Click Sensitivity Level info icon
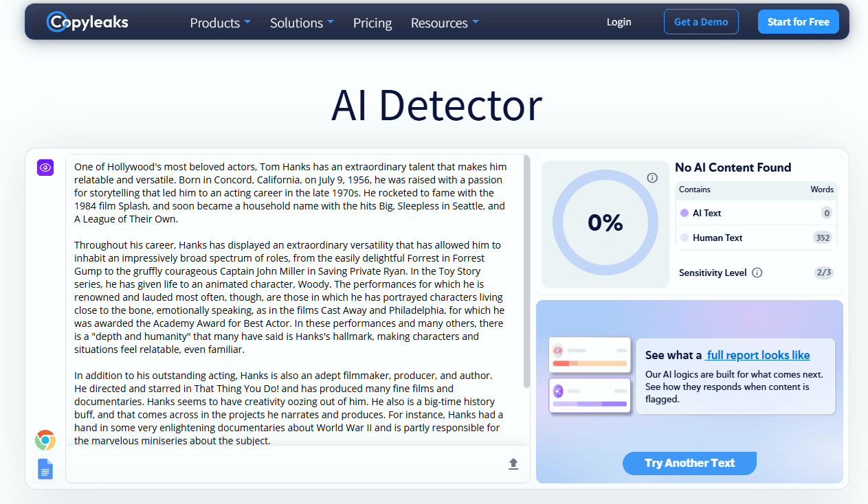This screenshot has width=868, height=504. coord(757,273)
